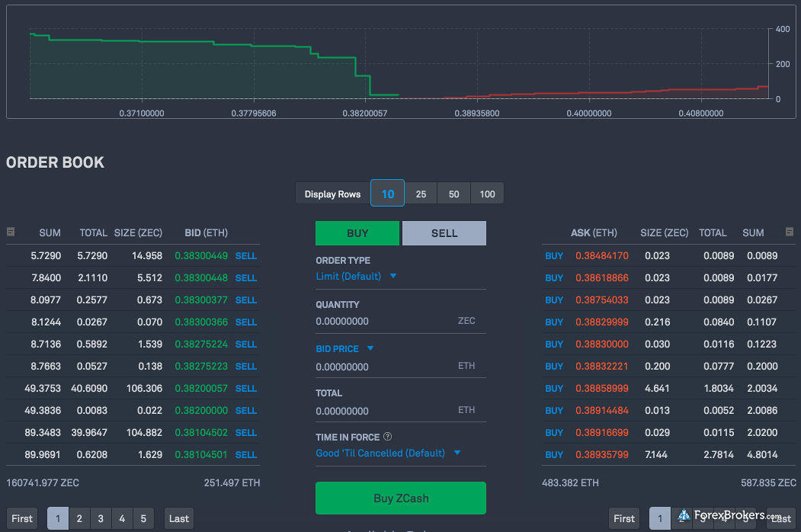Click the ask size 7.144 cell
Viewport: 801px width, 532px height.
656,455
